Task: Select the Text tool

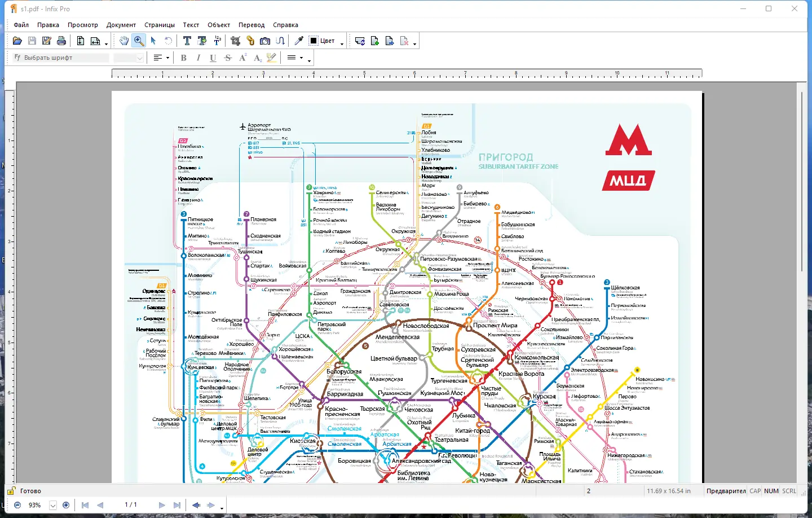Action: pyautogui.click(x=187, y=41)
